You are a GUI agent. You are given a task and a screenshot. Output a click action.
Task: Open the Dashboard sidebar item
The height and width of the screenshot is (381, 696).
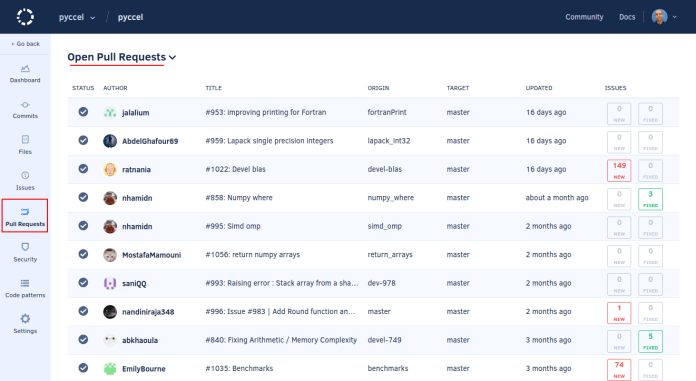(25, 74)
